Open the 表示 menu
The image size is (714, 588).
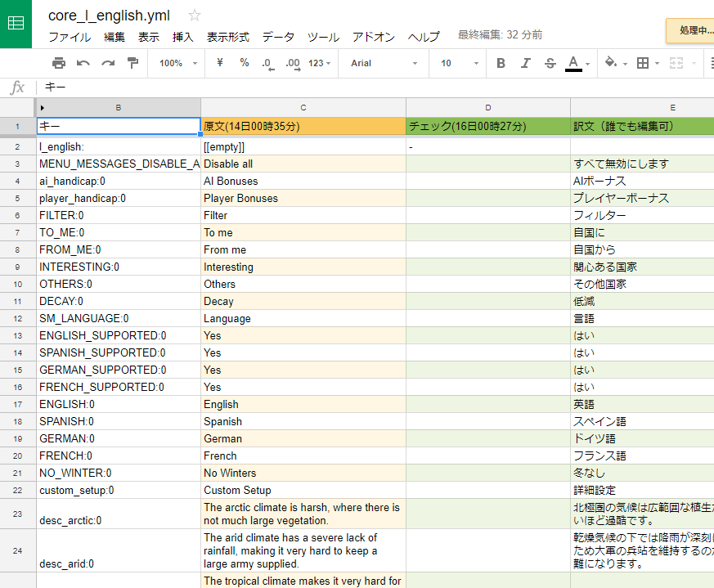pos(149,37)
